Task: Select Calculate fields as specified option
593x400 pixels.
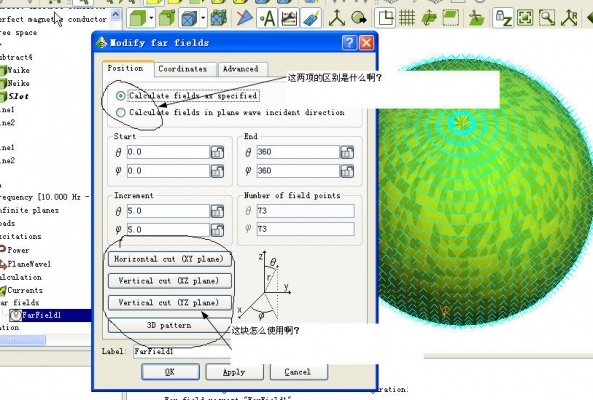Action: click(121, 96)
